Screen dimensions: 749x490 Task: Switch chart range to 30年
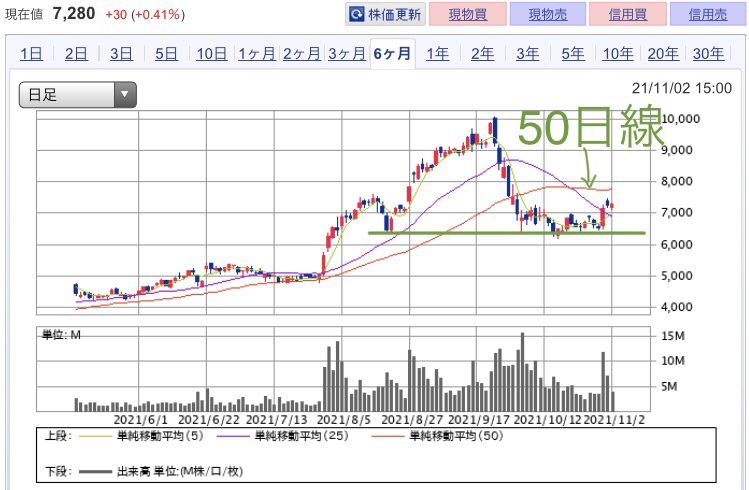point(708,53)
